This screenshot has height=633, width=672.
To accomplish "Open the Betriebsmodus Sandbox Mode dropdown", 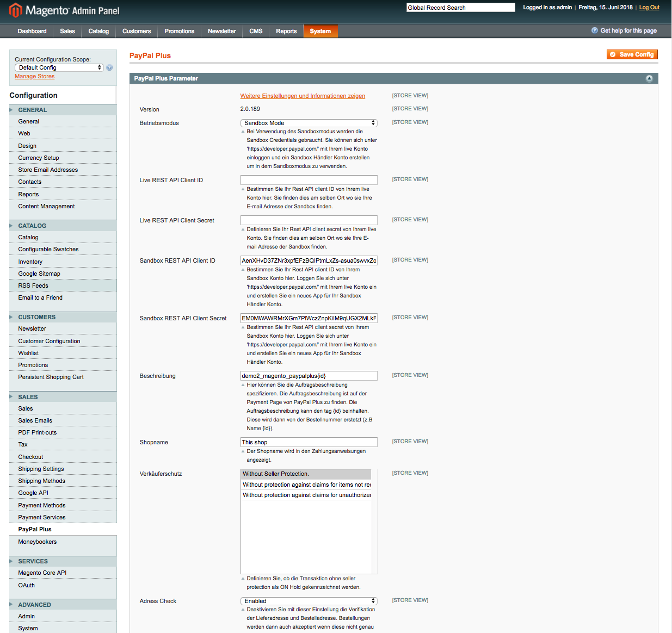I will pos(309,123).
